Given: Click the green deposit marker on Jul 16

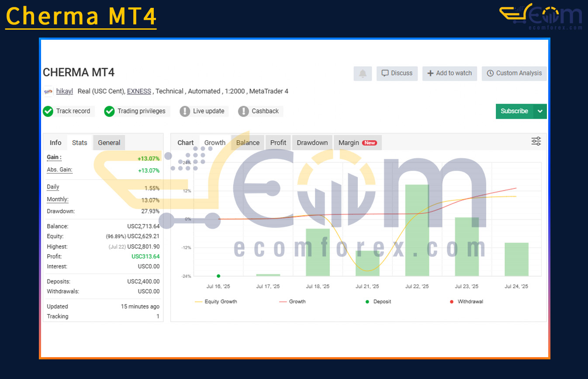Looking at the screenshot, I should 218,276.
